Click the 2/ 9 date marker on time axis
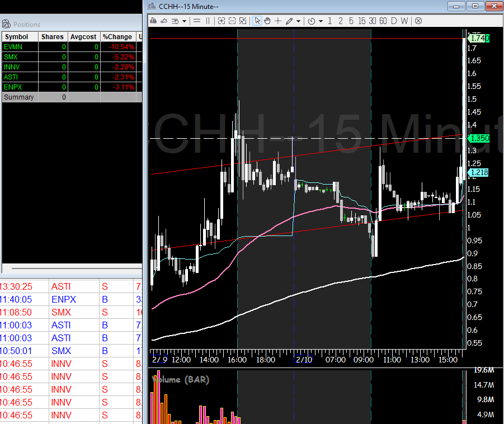This screenshot has width=504, height=424. point(159,359)
